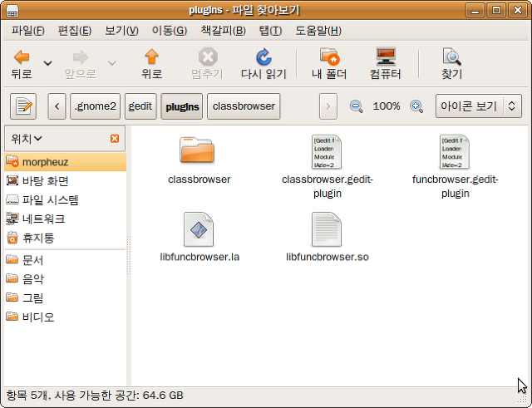The width and height of the screenshot is (532, 408).
Task: Open the back history dropdown arrow
Action: click(48, 63)
